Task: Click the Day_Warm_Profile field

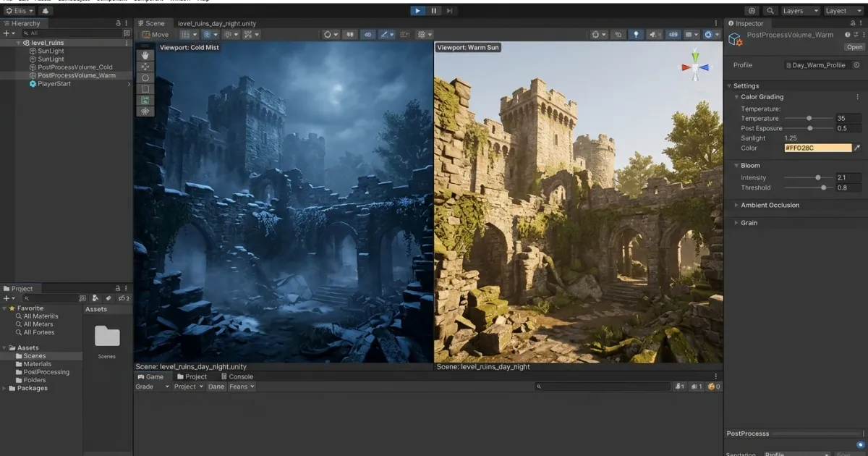Action: coord(819,65)
